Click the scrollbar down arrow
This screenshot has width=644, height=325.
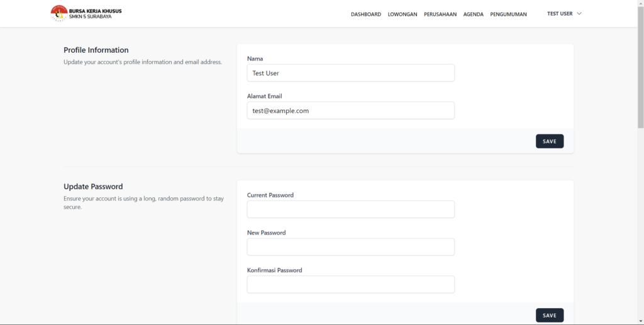pos(640,321)
